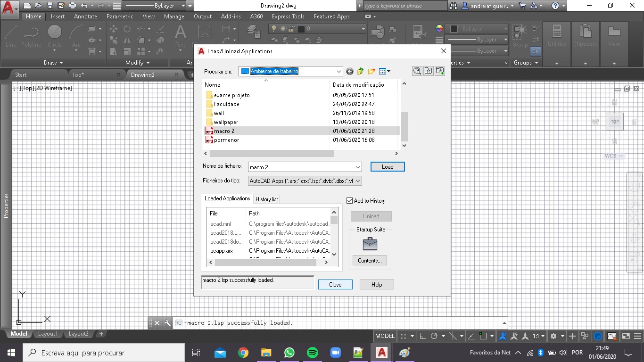
Task: Click the Group icon in Groups panel
Action: (x=520, y=35)
